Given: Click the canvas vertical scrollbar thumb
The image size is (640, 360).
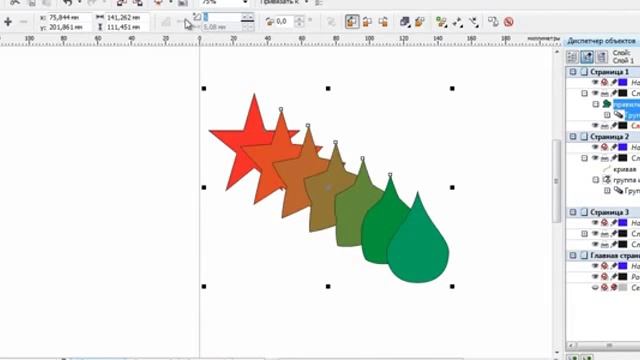Looking at the screenshot, I should 556,181.
